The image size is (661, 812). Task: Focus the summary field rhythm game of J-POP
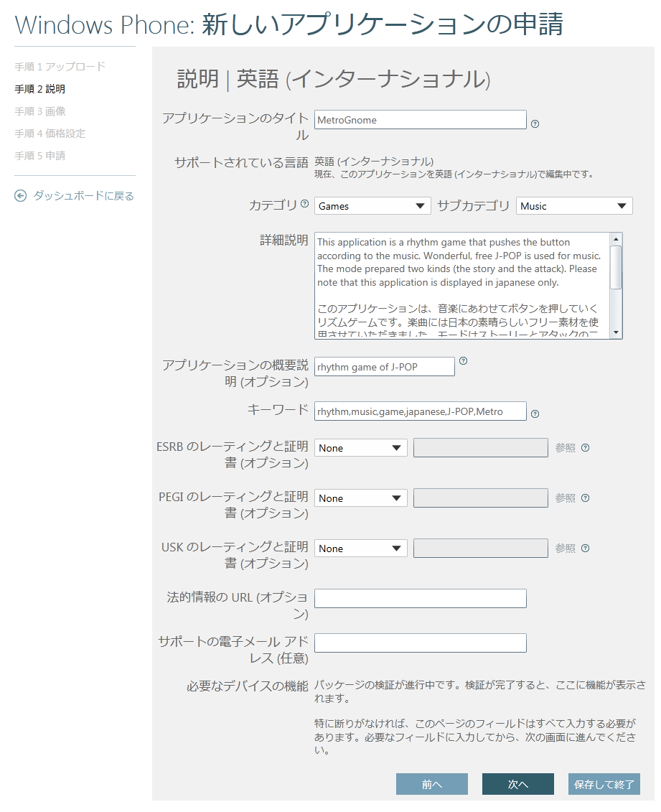click(385, 367)
